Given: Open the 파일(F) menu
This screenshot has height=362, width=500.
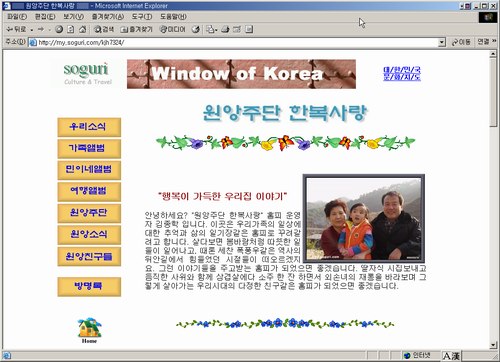Looking at the screenshot, I should (x=17, y=16).
